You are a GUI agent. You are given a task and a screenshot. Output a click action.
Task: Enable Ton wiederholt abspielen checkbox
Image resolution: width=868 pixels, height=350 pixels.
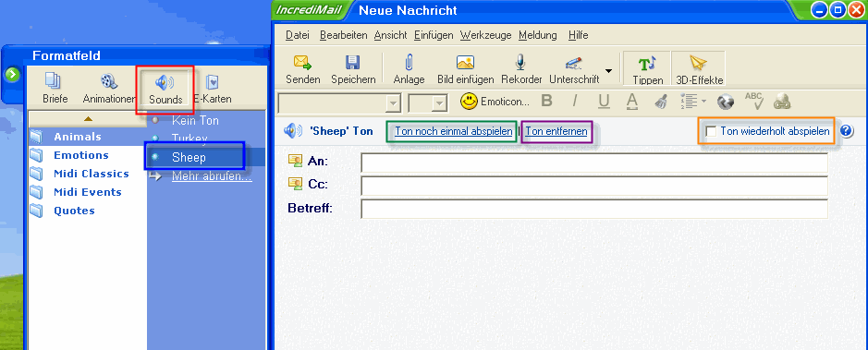(712, 131)
